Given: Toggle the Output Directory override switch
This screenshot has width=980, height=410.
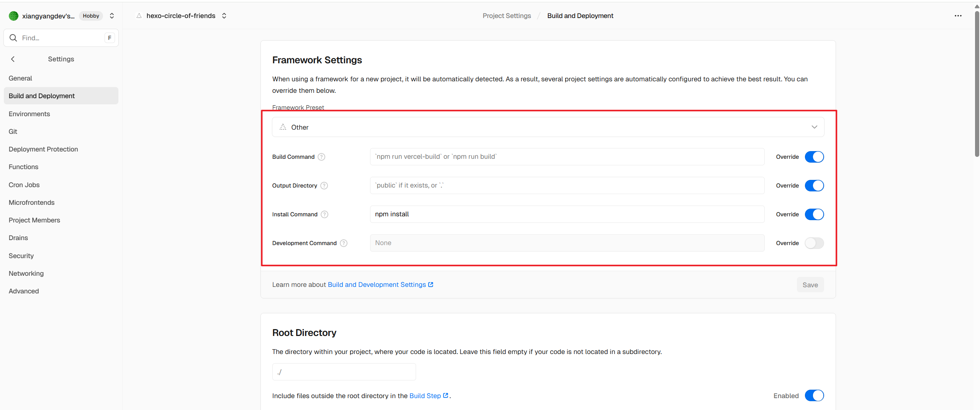Looking at the screenshot, I should tap(814, 186).
